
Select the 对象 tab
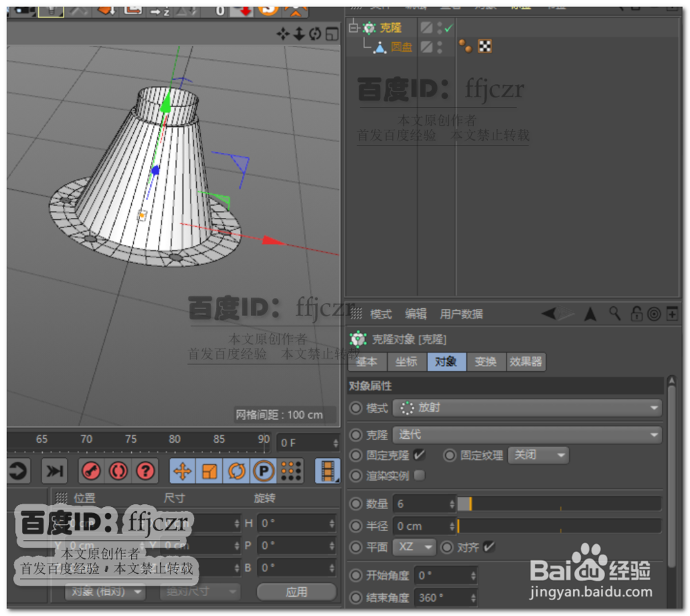(x=446, y=361)
